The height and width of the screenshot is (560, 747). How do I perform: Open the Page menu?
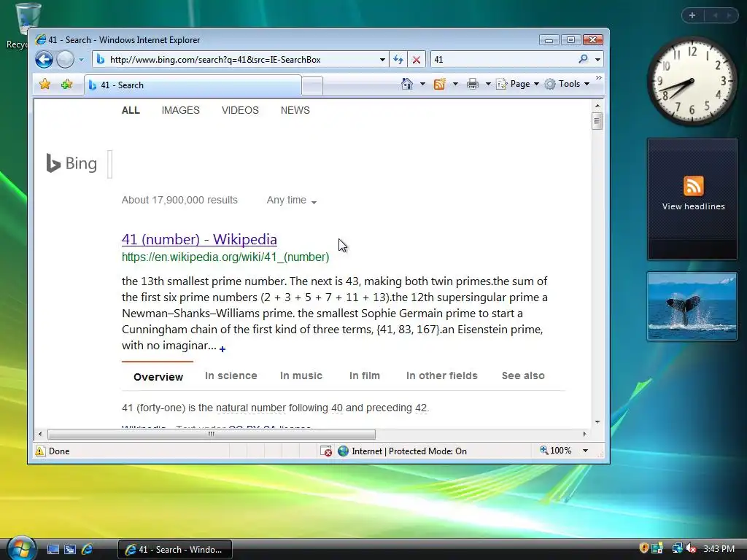pos(517,84)
